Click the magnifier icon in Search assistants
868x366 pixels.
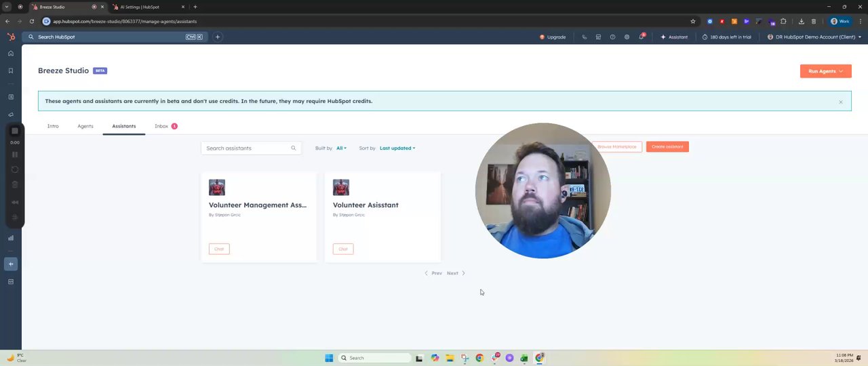[294, 148]
